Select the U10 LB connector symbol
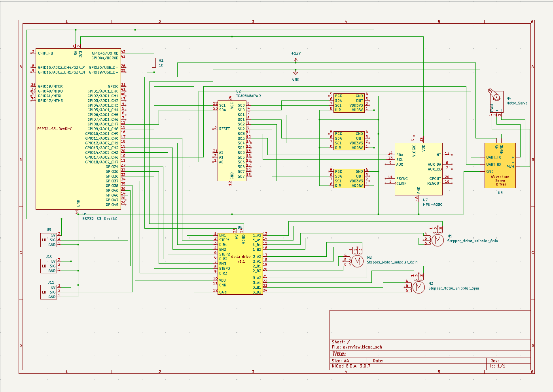 click(x=49, y=266)
